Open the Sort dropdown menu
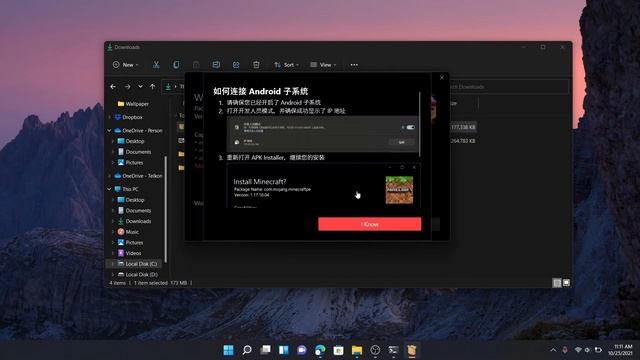Viewport: 640px width, 360px height. (287, 65)
